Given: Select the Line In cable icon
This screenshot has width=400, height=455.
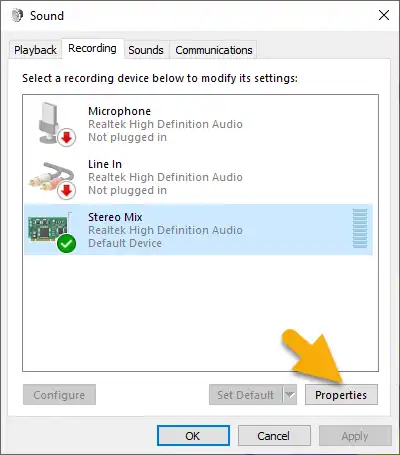Looking at the screenshot, I should (53, 179).
